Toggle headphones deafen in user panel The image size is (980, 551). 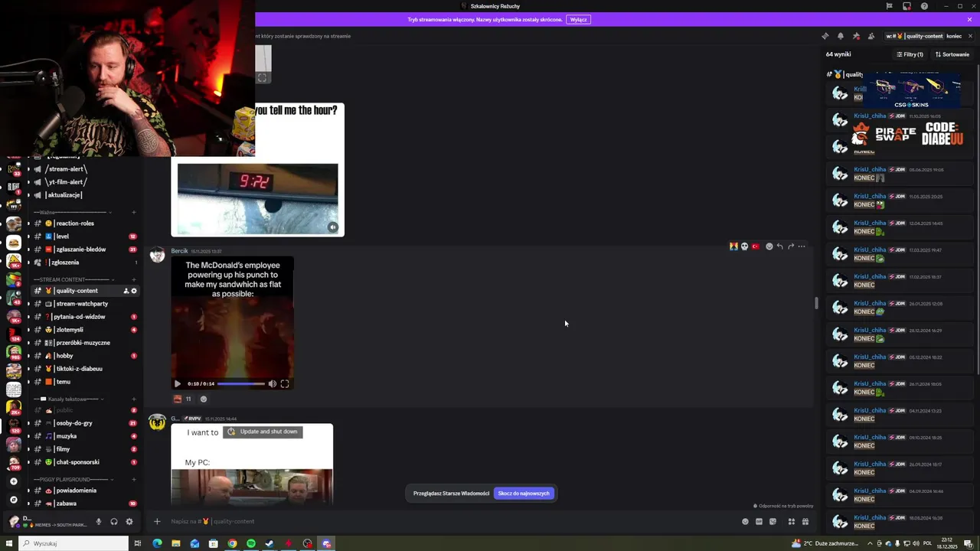tap(113, 522)
